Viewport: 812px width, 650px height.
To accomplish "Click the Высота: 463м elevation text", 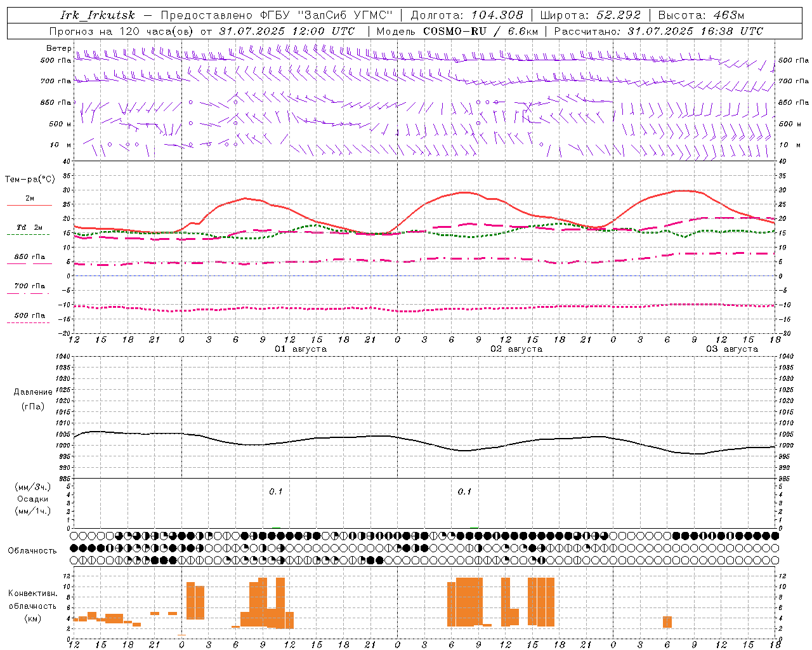I will (x=701, y=15).
